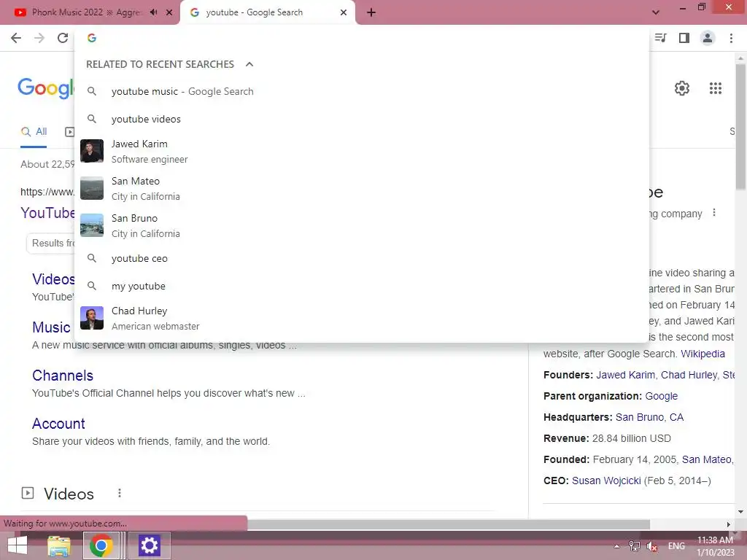Close the Phonk Music 2022 tab
Image resolution: width=747 pixels, height=560 pixels.
(x=169, y=12)
